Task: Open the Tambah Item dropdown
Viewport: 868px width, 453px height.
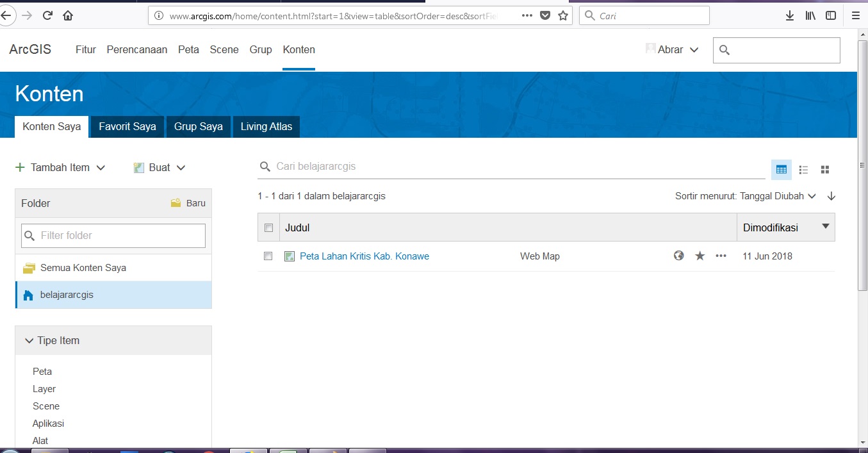Action: click(x=61, y=167)
